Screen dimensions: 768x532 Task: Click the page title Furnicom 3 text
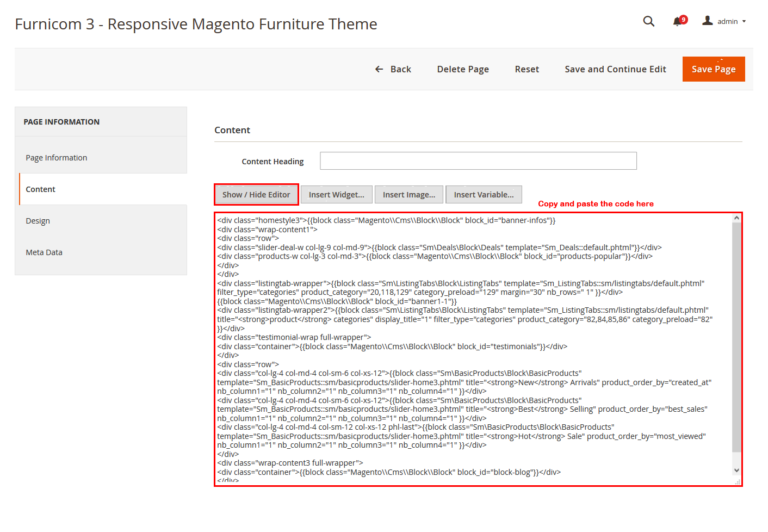click(x=196, y=24)
